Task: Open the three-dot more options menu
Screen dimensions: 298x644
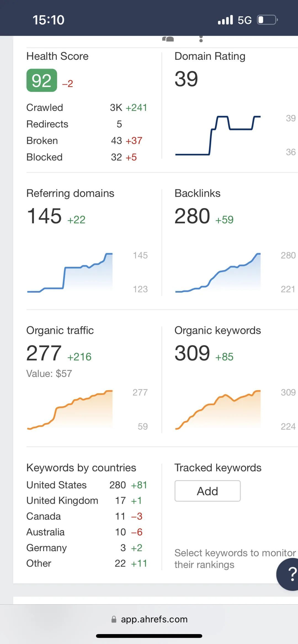Action: click(201, 39)
